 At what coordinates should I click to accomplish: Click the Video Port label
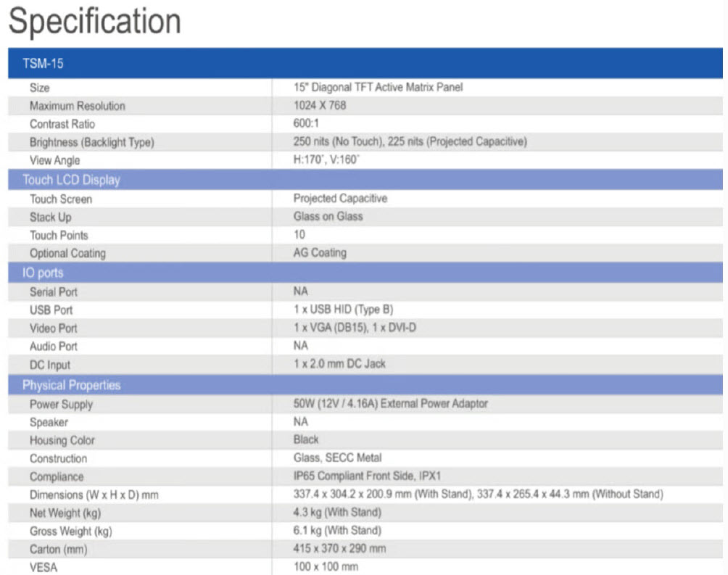(x=54, y=328)
